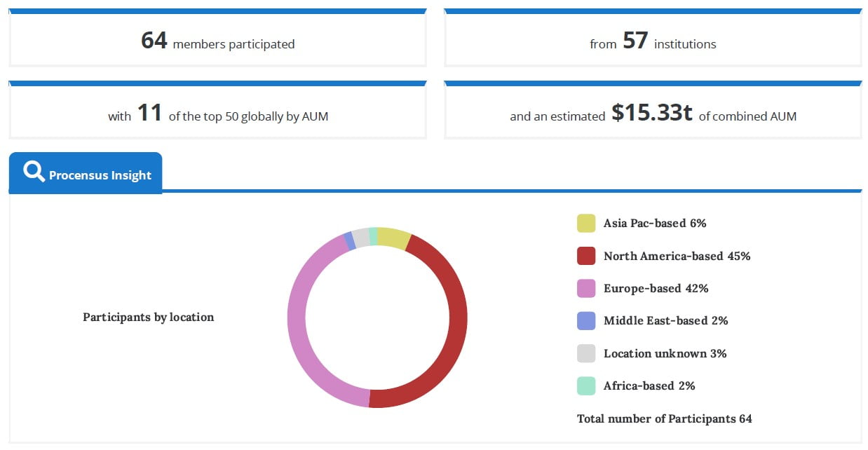Image resolution: width=868 pixels, height=450 pixels.
Task: Click the 57 institutions stat card
Action: 652,41
